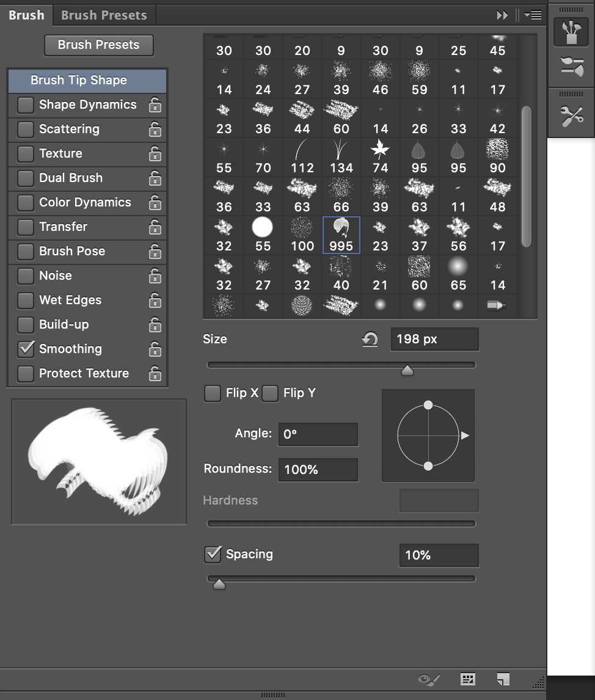This screenshot has height=700, width=595.
Task: Toggle the Color Dynamics lock icon
Action: 155,203
